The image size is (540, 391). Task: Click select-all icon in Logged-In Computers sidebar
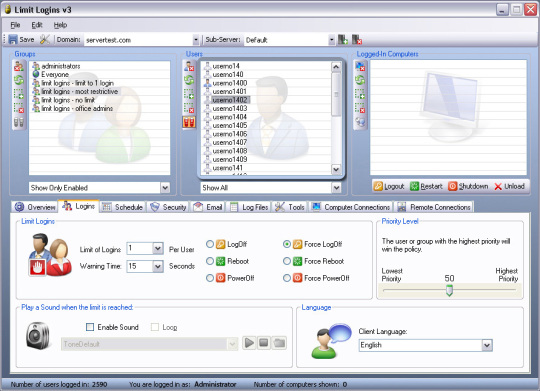pos(360,94)
